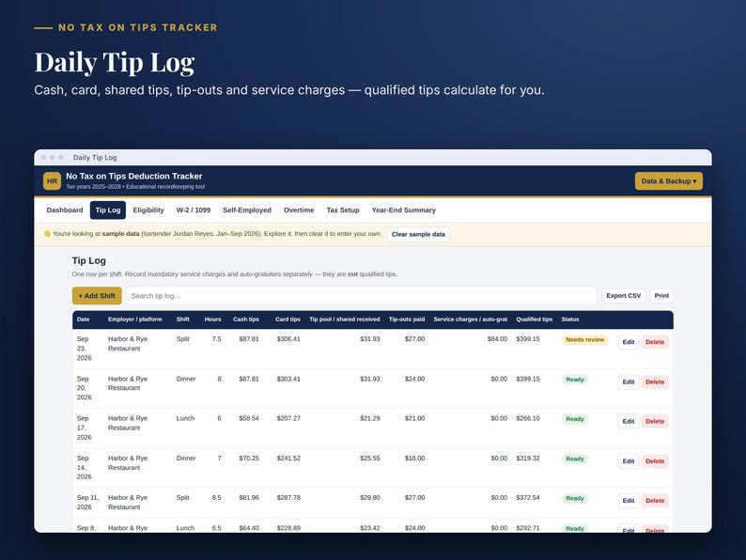Click the Export CSV button

pos(623,295)
